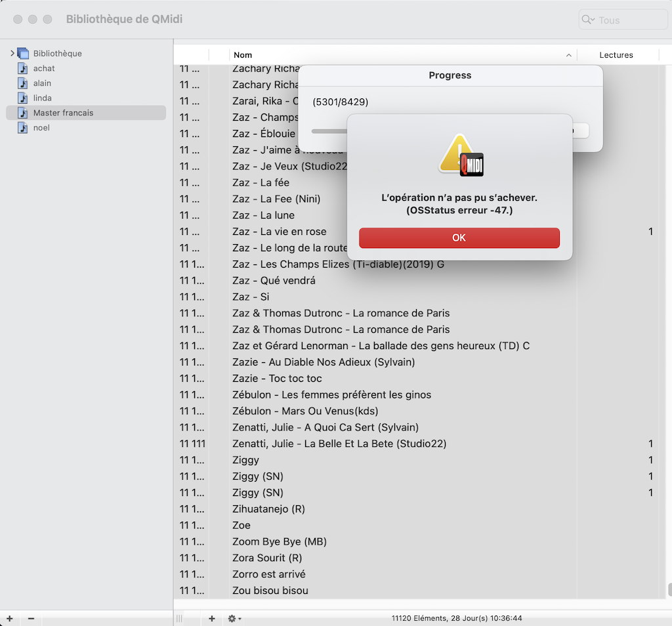The image size is (672, 626).
Task: Expand the Bibliothèque tree node
Action: (x=12, y=53)
